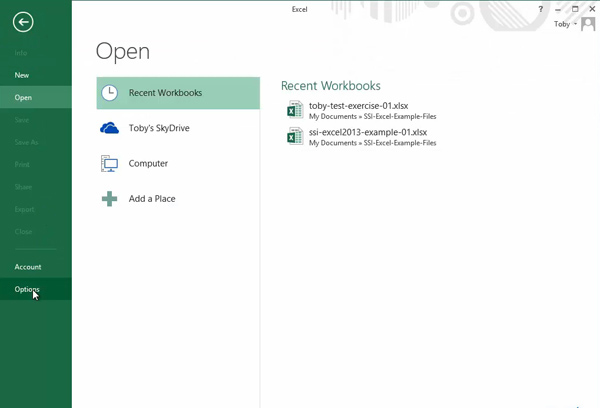Open Excel Options from the sidebar
This screenshot has width=600, height=408.
tap(27, 290)
